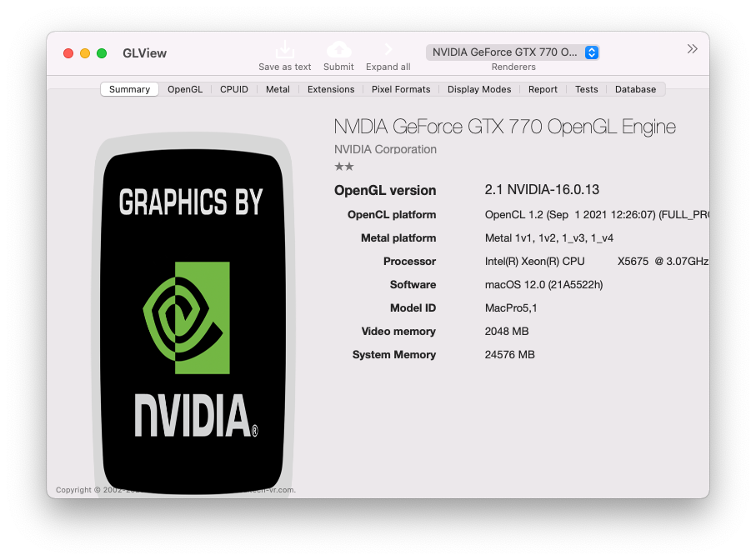Click the Submit label in toolbar

pyautogui.click(x=338, y=67)
